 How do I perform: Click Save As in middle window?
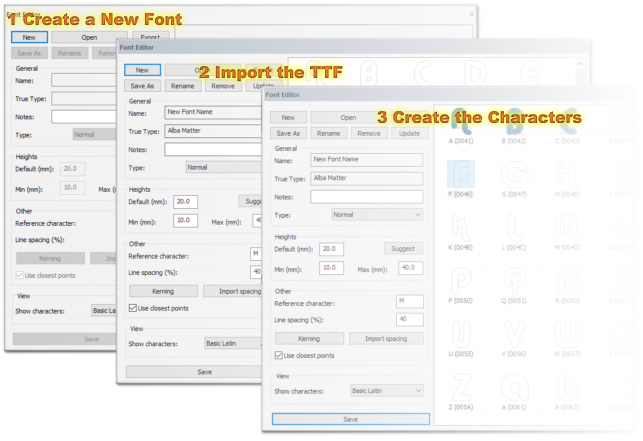tap(142, 86)
